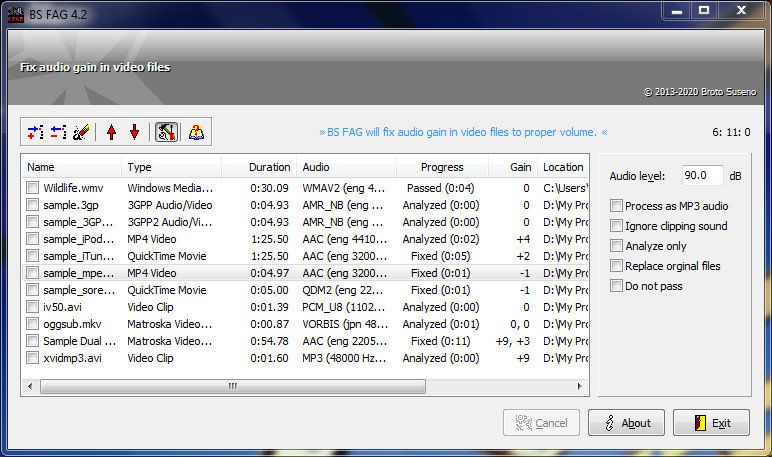
Task: Click the Gain column header
Action: click(x=513, y=167)
